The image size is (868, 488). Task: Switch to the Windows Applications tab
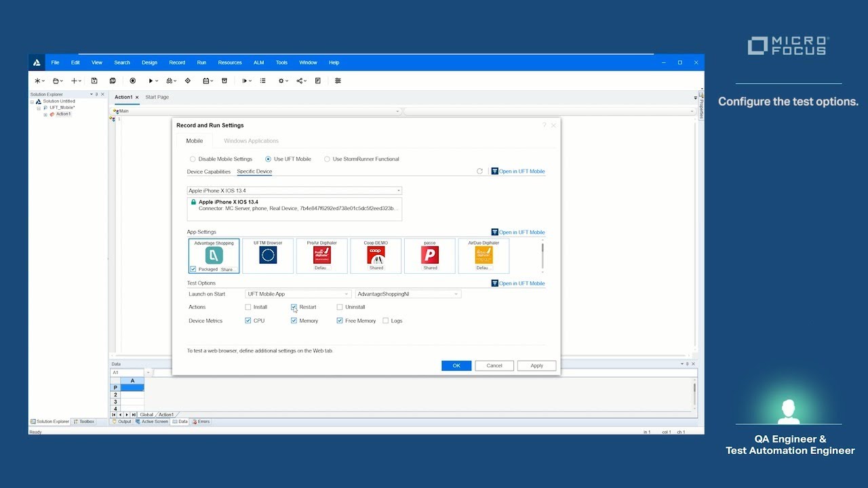pyautogui.click(x=251, y=141)
